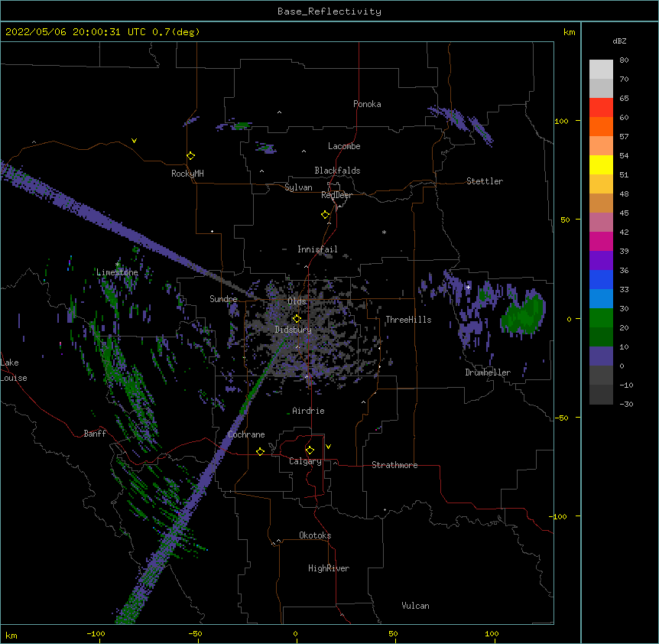This screenshot has height=644, width=659.
Task: Click the white asterisk above the Limestone label
Action: [118, 265]
